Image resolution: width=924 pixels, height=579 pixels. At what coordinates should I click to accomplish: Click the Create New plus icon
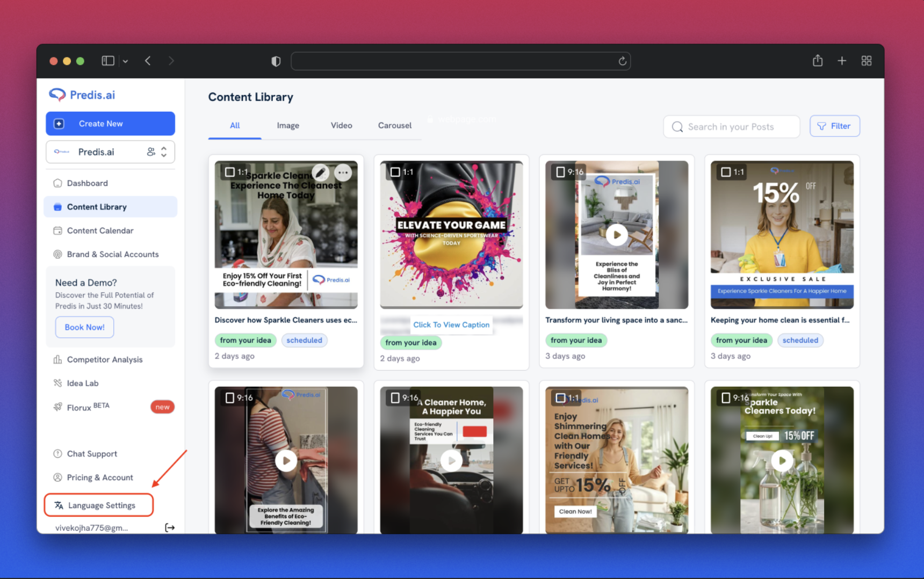[x=59, y=124]
